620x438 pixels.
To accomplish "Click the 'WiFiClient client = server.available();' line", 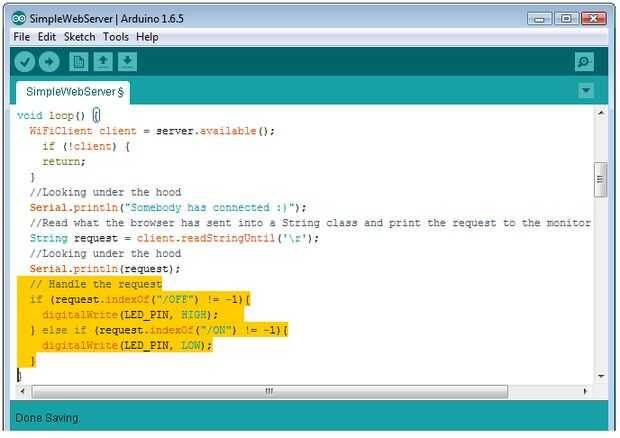I will click(x=152, y=131).
